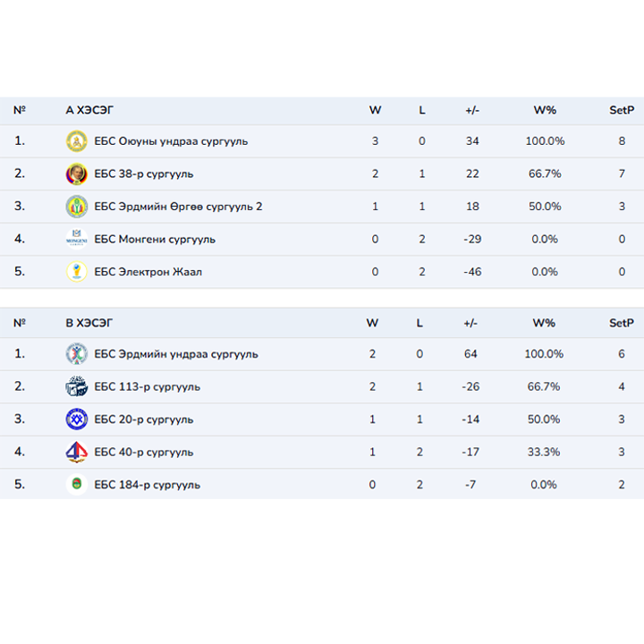This screenshot has width=644, height=644.
Task: Open the ЕБС 184-р сургууль team link
Action: pos(147,485)
